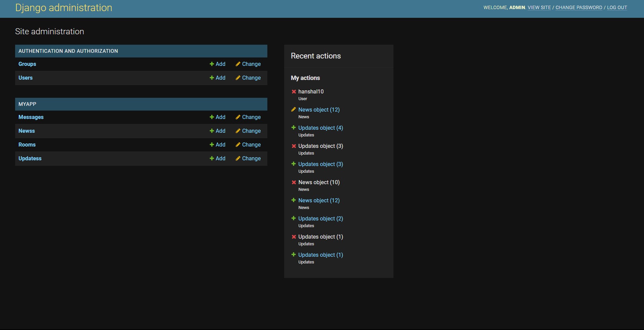Click the pencil icon in the Users row

(x=238, y=78)
